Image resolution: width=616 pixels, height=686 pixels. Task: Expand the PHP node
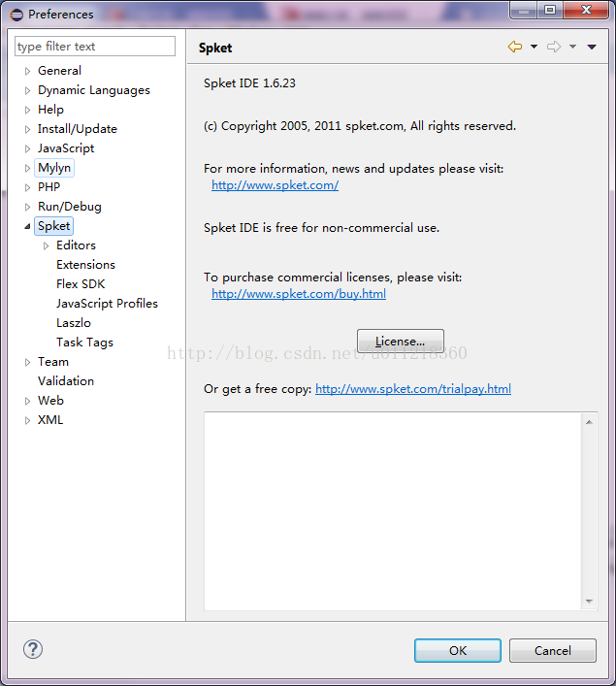pos(27,187)
